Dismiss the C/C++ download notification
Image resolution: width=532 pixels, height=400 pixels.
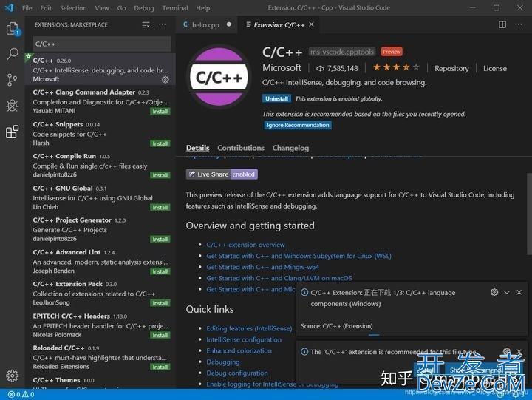[x=519, y=292]
